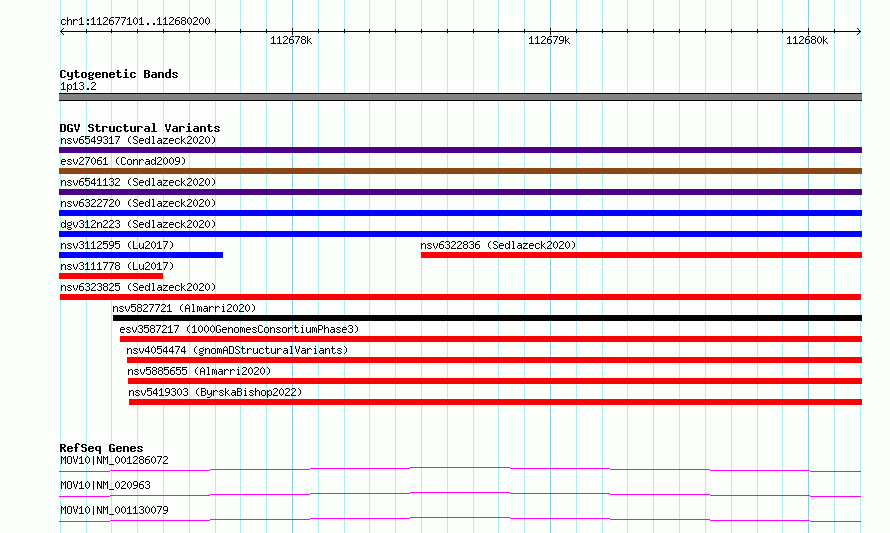
Task: Click the DGV Structural Variants track title
Action: click(140, 128)
